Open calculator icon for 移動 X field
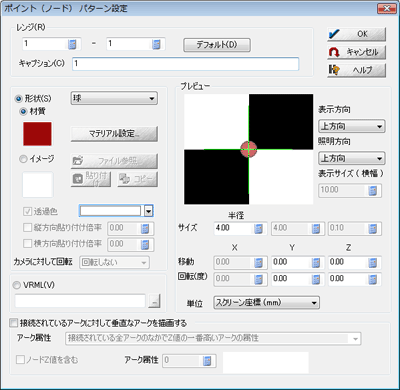The height and width of the screenshot is (390, 400). click(258, 263)
